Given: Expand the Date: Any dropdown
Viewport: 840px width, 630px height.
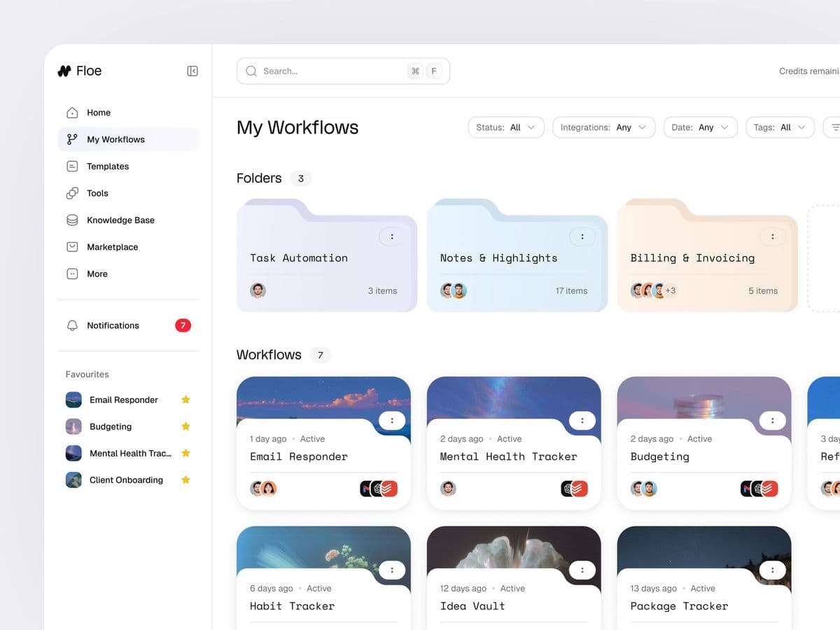Looking at the screenshot, I should coord(700,127).
